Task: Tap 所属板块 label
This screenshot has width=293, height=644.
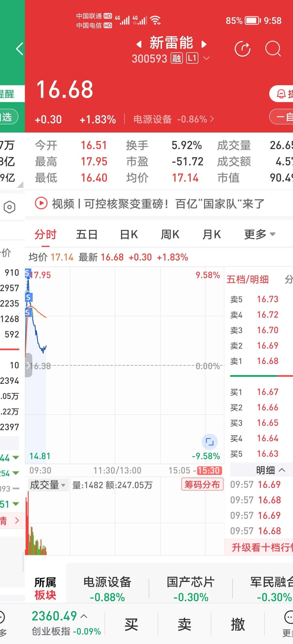Action: [45, 588]
